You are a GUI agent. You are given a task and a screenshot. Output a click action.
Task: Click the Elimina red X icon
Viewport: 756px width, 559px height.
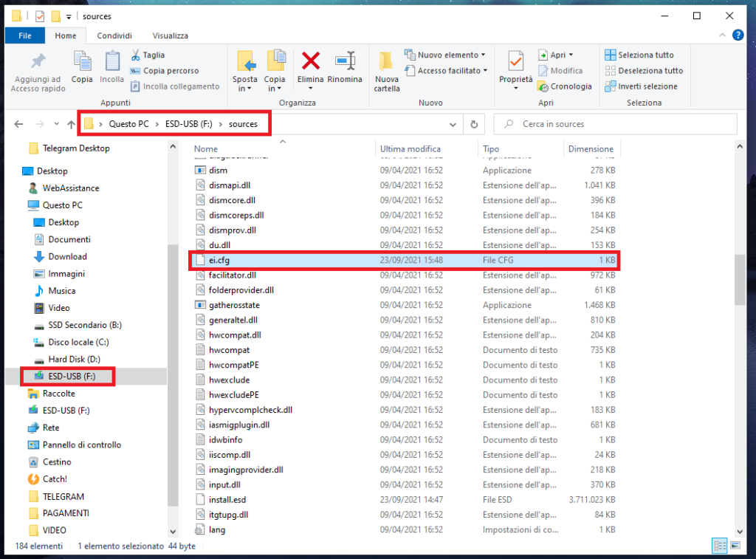tap(311, 61)
